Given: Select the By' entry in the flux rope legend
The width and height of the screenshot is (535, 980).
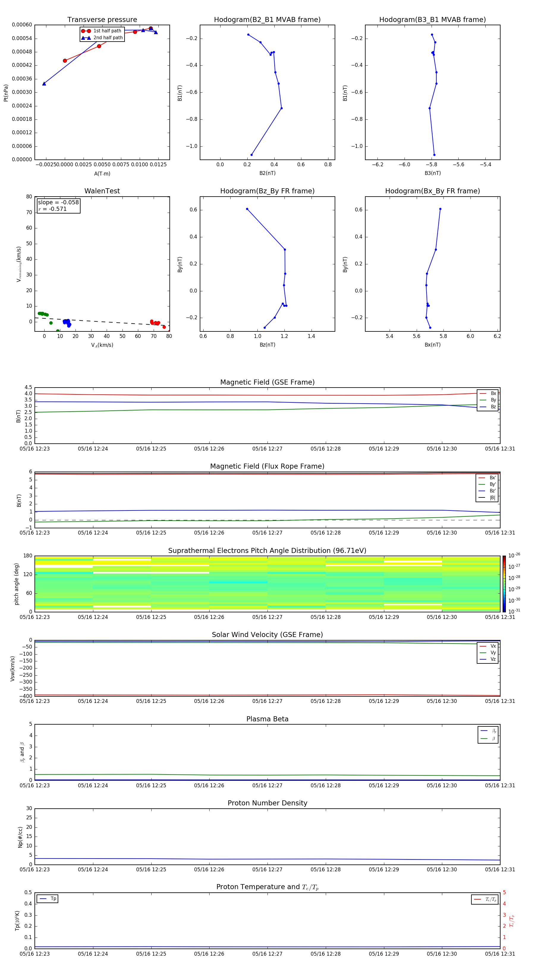Looking at the screenshot, I should (x=487, y=485).
